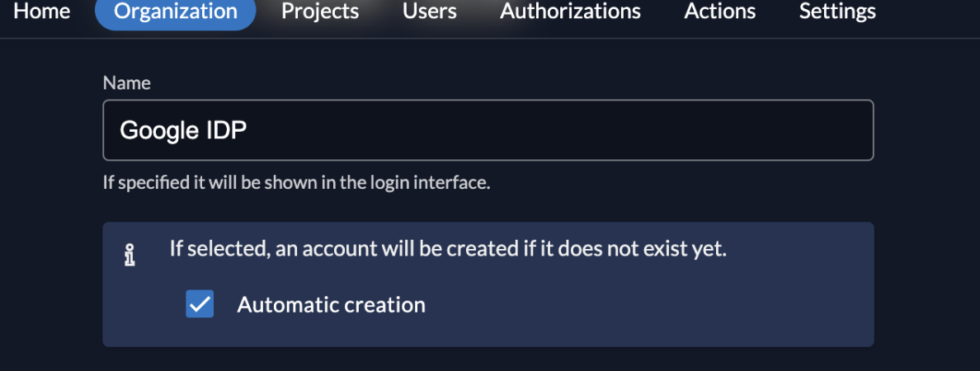980x371 pixels.
Task: Go to the Home tab
Action: tap(42, 12)
